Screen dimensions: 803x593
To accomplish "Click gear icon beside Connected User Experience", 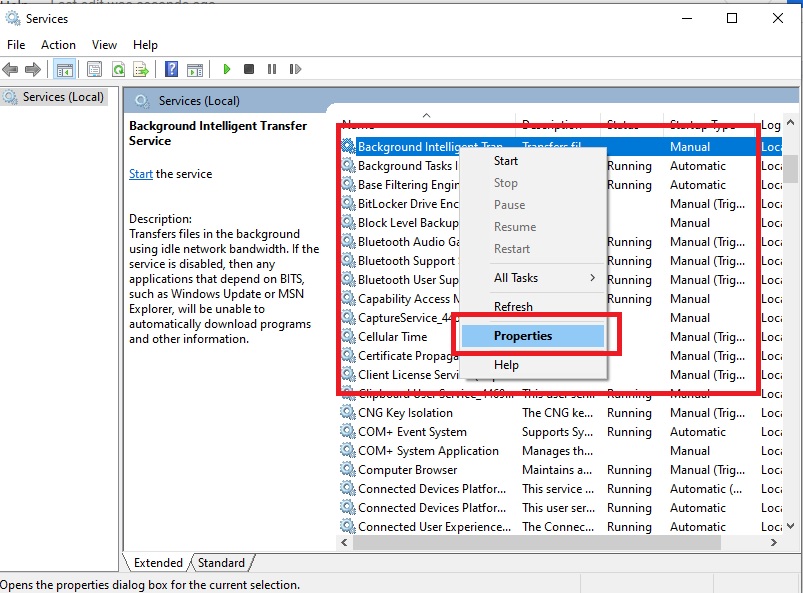I will pos(348,526).
